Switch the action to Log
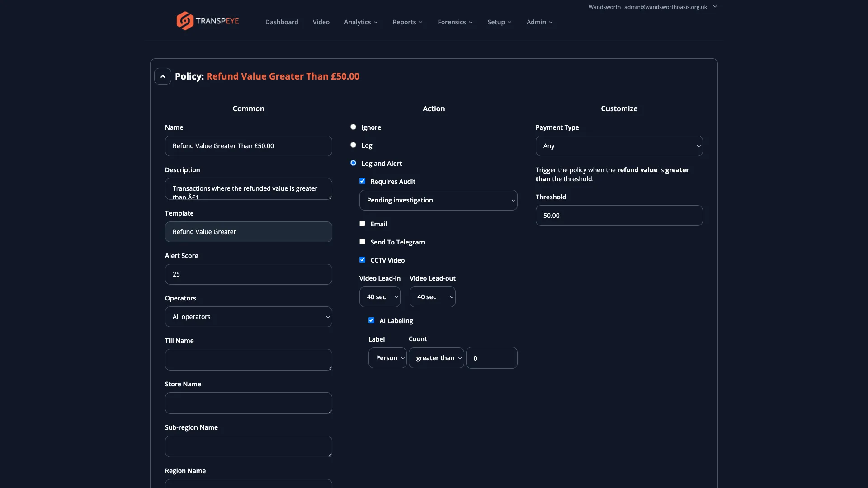Screen dimensions: 868x488 coord(354,145)
